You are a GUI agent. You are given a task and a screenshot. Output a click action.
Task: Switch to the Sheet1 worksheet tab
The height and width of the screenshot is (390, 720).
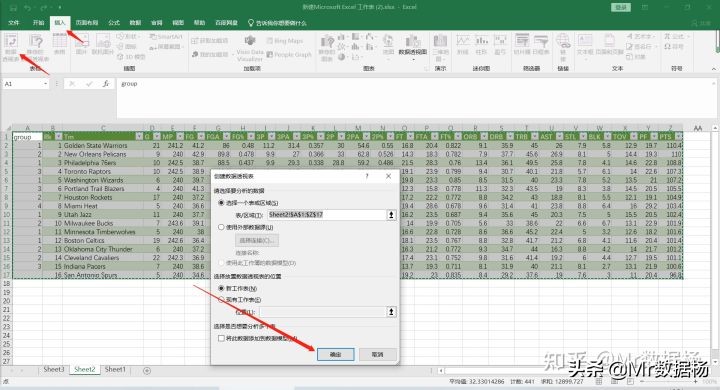[x=115, y=369]
